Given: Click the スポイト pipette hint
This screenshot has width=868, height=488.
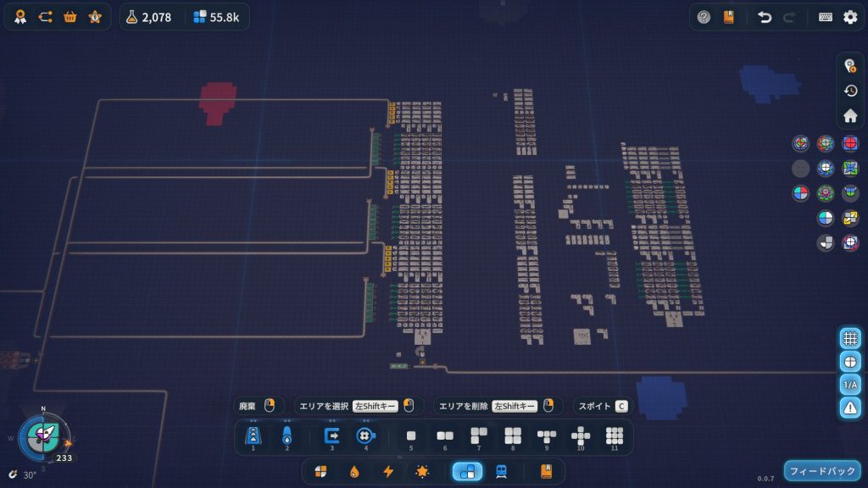Looking at the screenshot, I should click(x=602, y=406).
